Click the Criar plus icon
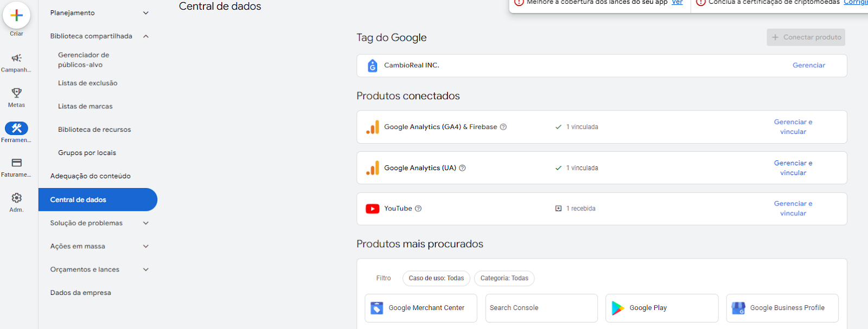The width and height of the screenshot is (868, 329). pyautogui.click(x=16, y=15)
